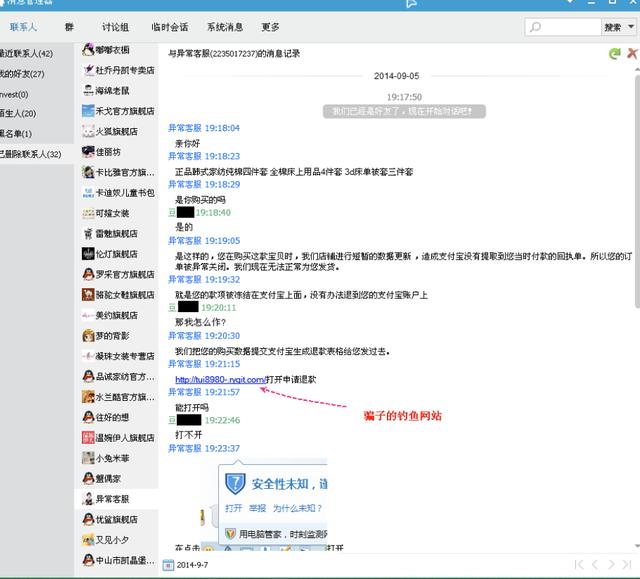
Task: Click avatar of 嘟嘟衣橱 contact
Action: [88, 50]
